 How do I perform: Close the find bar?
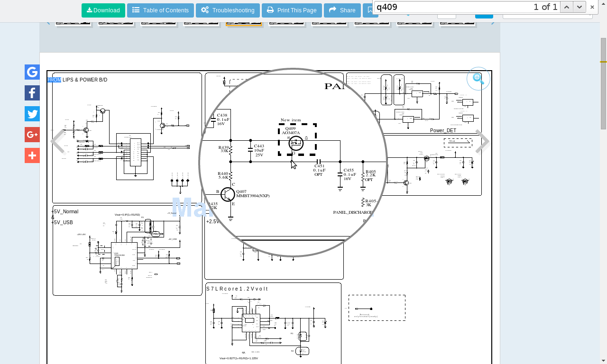coord(592,7)
